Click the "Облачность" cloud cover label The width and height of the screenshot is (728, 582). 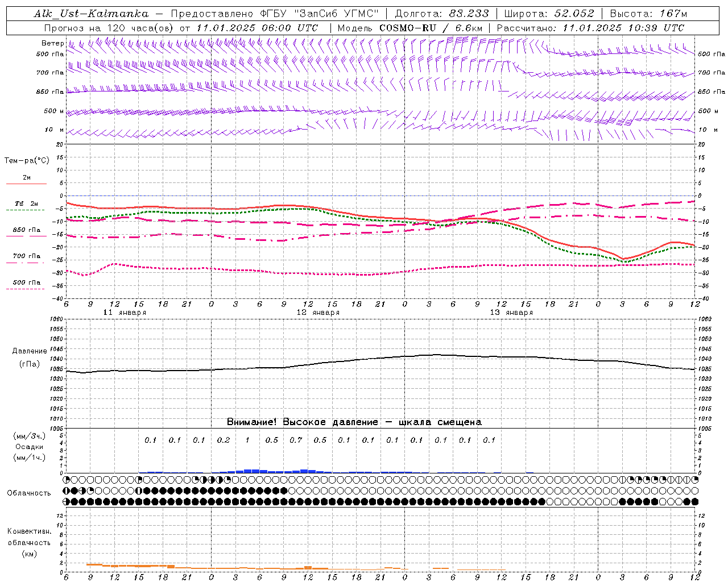(x=29, y=493)
